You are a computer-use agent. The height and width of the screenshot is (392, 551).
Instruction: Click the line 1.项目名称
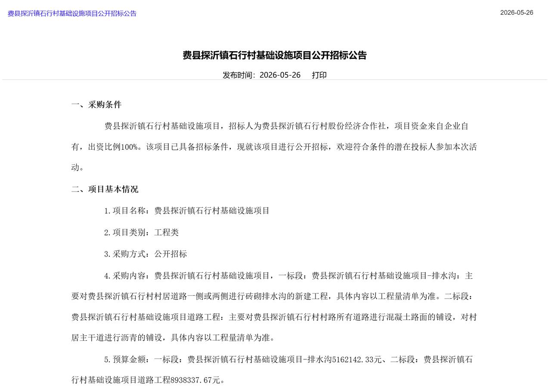[187, 211]
